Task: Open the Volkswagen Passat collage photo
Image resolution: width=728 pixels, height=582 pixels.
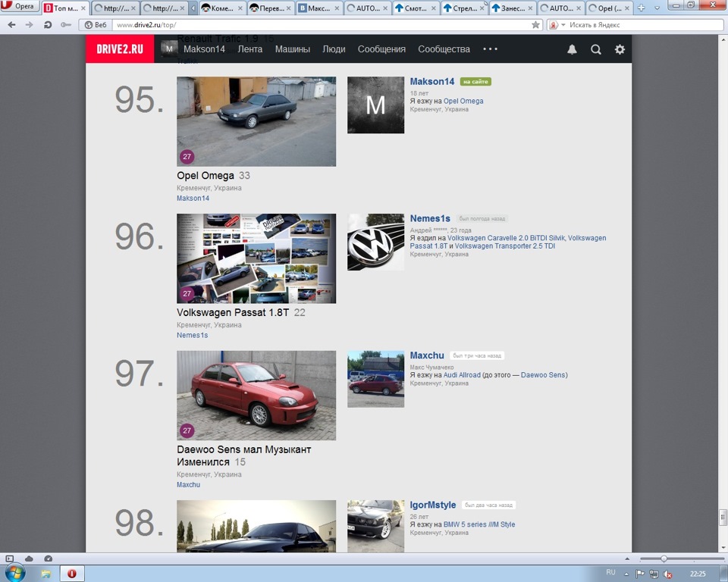Action: point(256,258)
